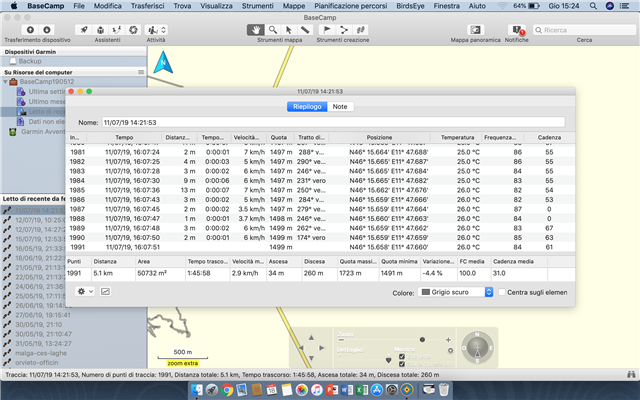This screenshot has height=400, width=640.
Task: Open the Trasferisci menu
Action: pos(147,6)
